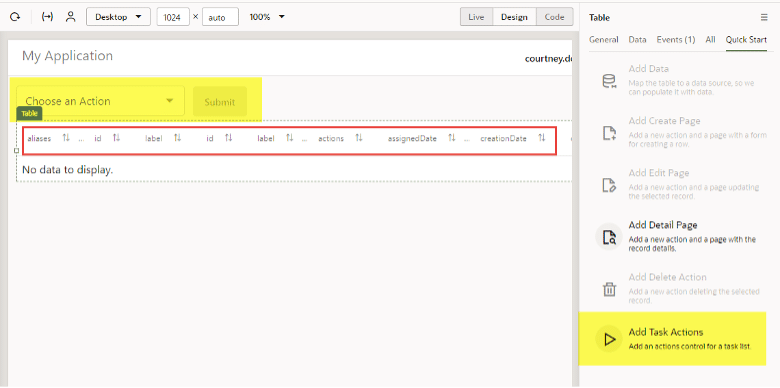The image size is (780, 388).
Task: Click the reload page icon
Action: pos(15,17)
